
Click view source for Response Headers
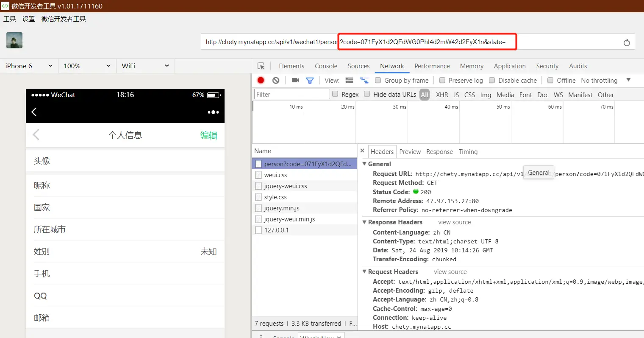[455, 222]
